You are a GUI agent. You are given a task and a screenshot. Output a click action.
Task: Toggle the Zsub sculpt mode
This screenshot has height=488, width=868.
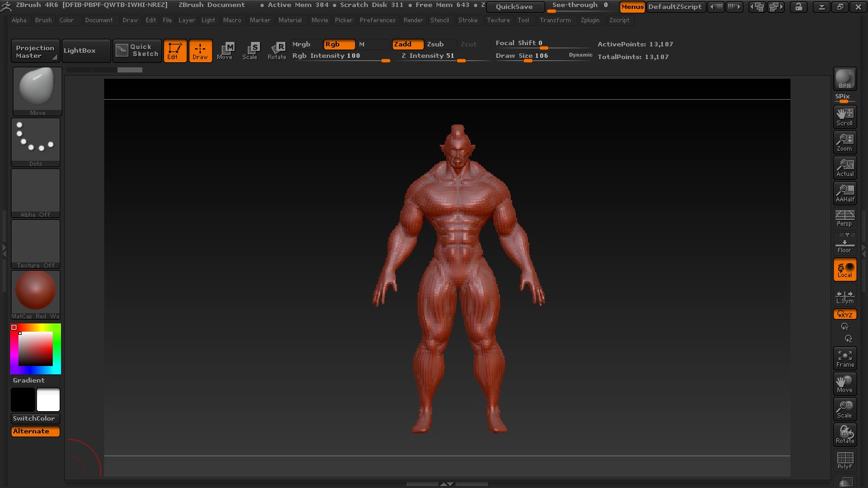pos(436,44)
